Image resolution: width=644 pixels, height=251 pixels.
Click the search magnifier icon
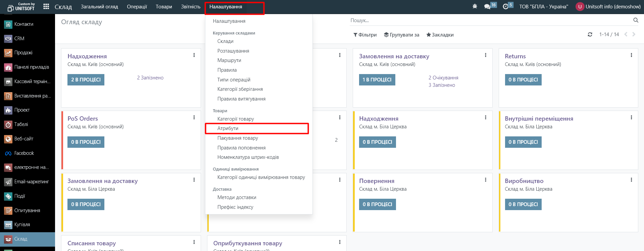click(636, 20)
